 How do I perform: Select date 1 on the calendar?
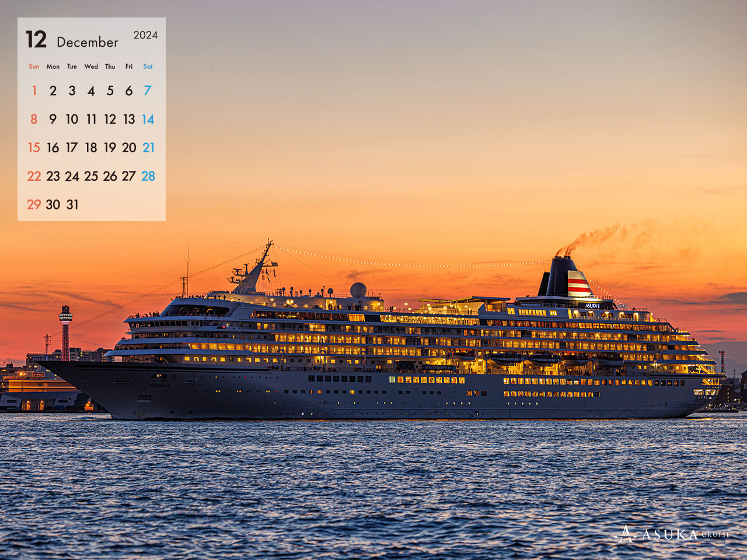pyautogui.click(x=34, y=90)
